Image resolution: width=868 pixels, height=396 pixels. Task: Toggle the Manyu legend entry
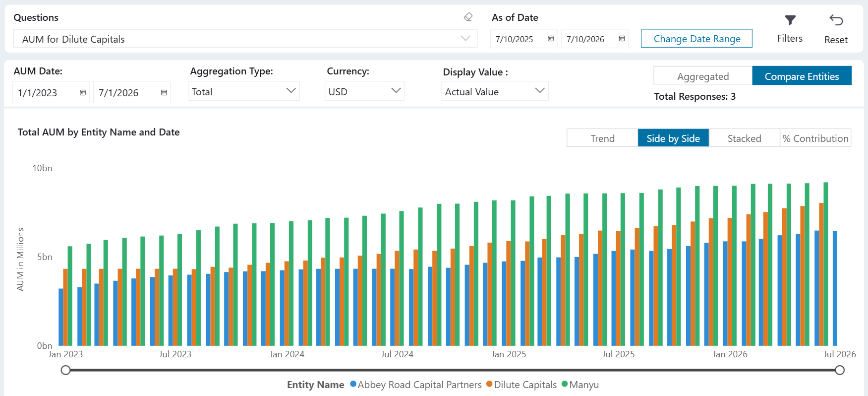580,385
